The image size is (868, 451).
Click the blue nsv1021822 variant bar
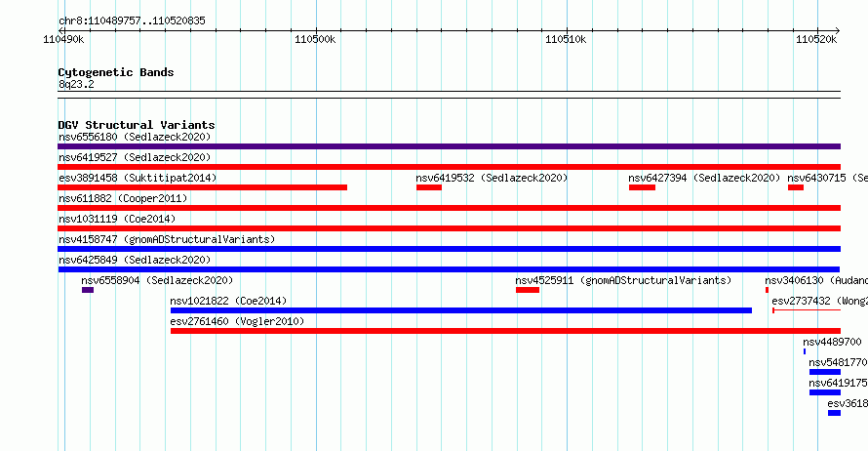coord(461,310)
